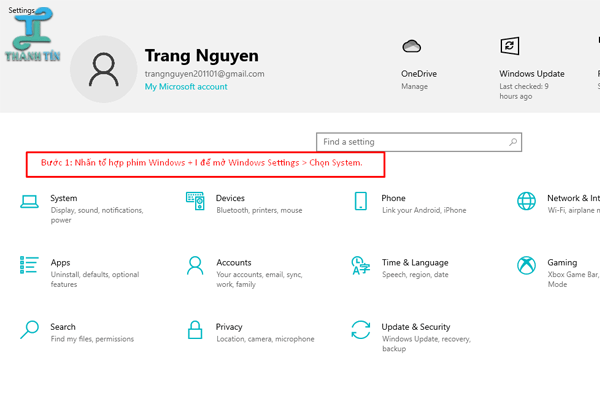Open the Gaming Xbox icon
This screenshot has height=400, width=600.
[x=526, y=265]
